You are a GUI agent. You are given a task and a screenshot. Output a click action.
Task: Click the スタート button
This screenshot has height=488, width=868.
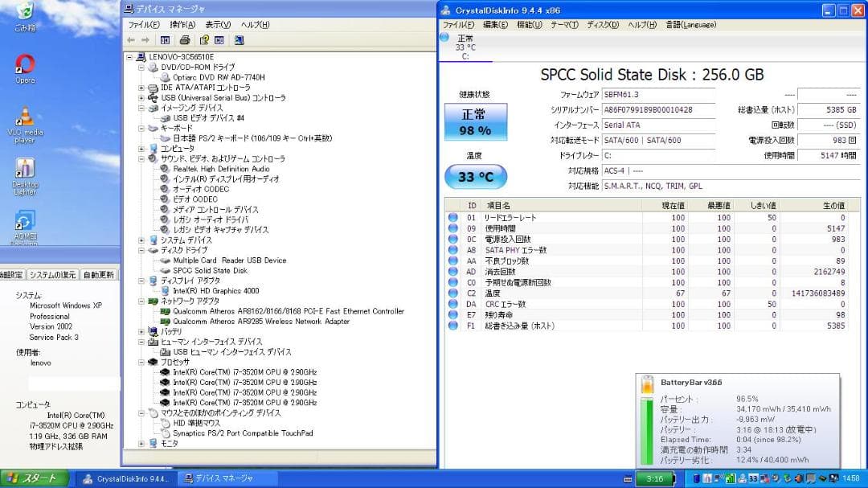35,478
